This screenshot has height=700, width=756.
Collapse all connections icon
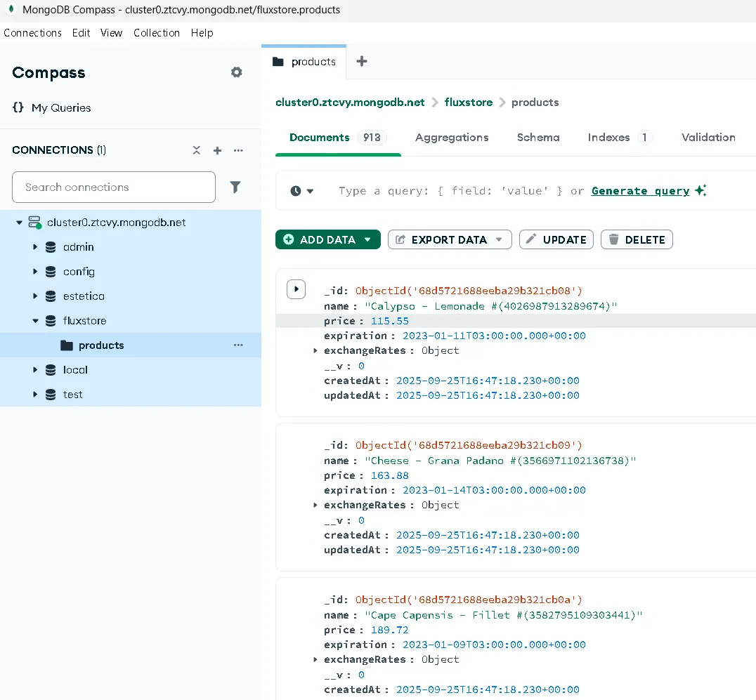[196, 150]
